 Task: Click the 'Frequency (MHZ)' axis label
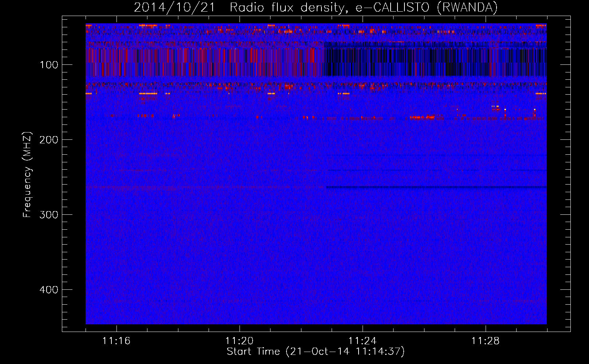(27, 175)
